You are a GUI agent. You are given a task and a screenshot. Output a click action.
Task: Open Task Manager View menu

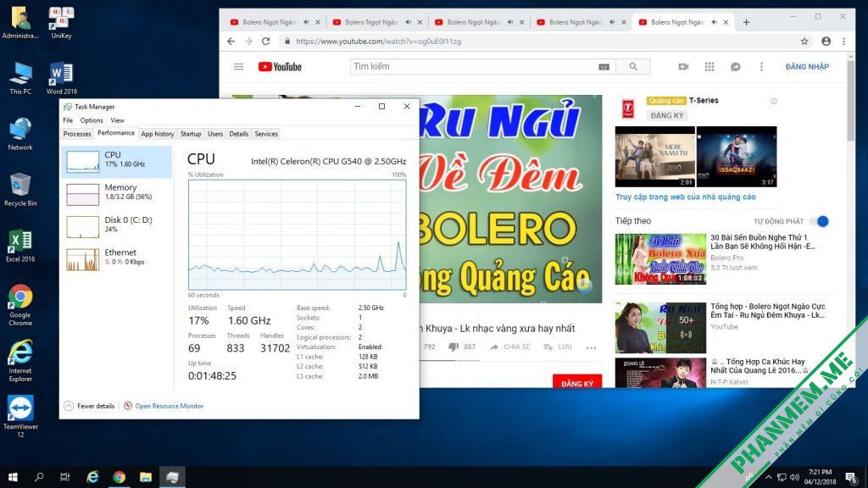[117, 120]
